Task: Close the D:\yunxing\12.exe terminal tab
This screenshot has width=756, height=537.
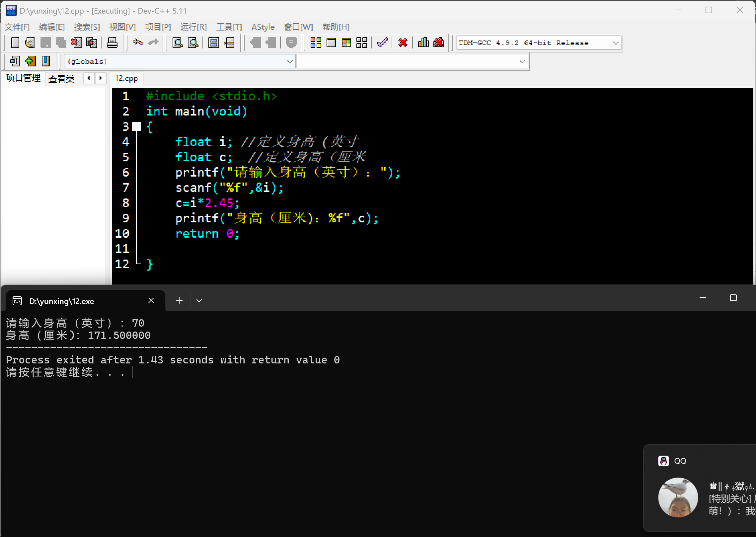Action: (x=151, y=301)
